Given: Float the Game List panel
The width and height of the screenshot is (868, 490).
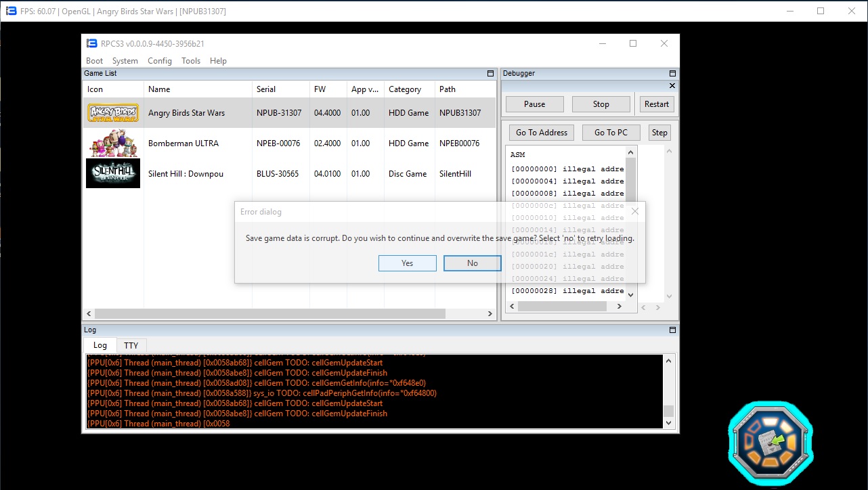Looking at the screenshot, I should click(490, 73).
